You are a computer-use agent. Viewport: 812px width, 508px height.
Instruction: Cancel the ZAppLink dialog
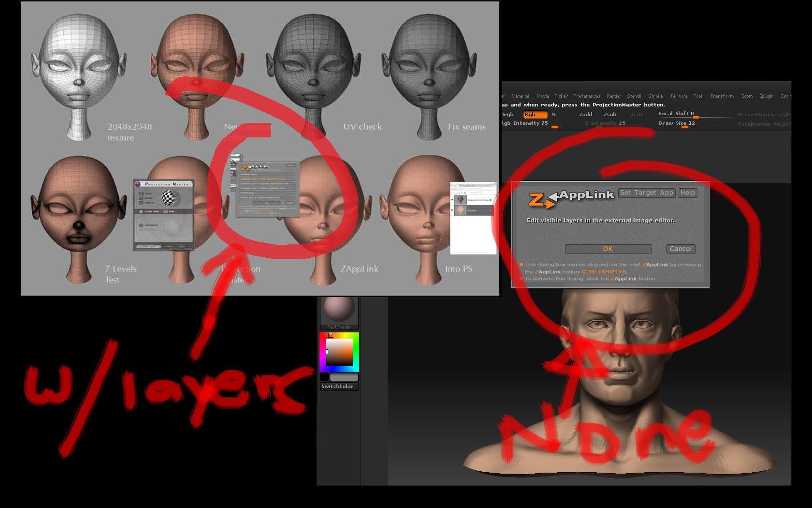[681, 249]
